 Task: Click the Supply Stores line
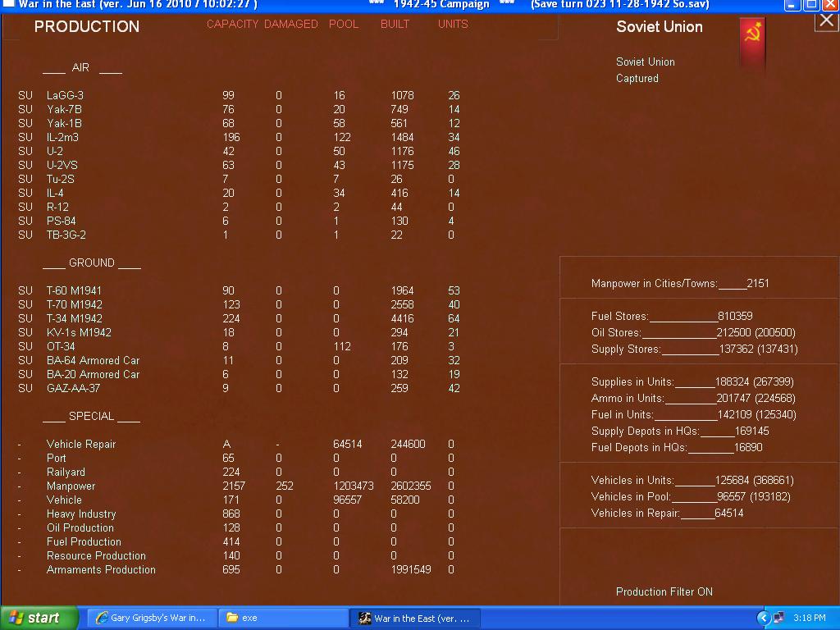694,349
